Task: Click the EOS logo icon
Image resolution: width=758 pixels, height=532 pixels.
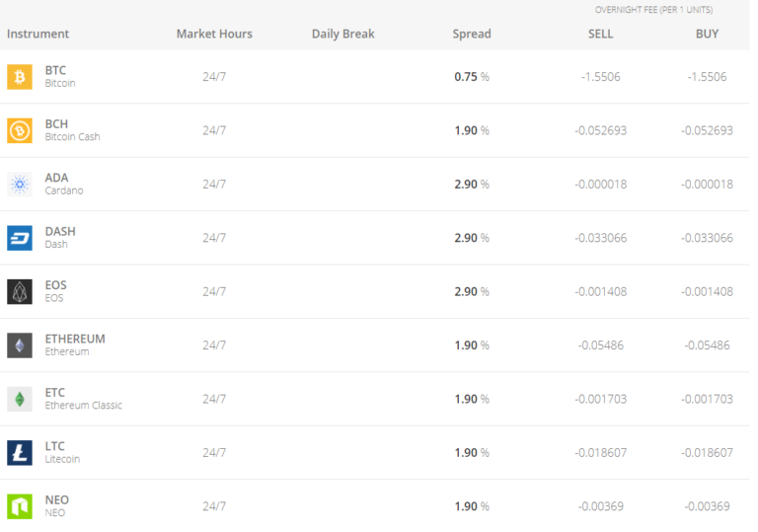Action: point(20,291)
